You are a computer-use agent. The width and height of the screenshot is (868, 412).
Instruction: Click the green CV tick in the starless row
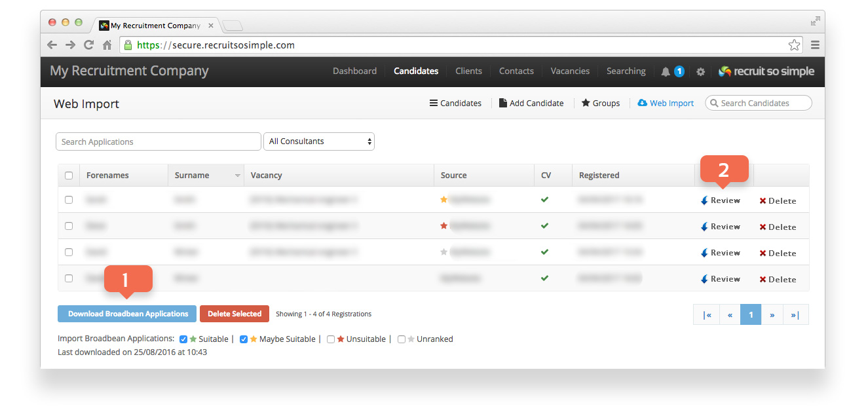click(x=544, y=278)
